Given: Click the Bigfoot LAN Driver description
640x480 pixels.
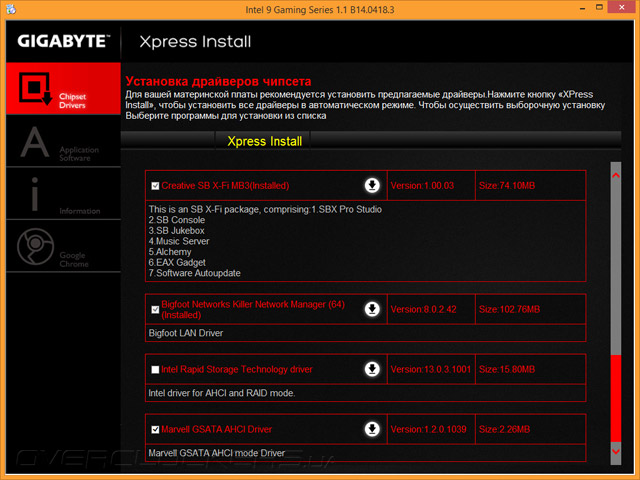Looking at the screenshot, I should coord(186,333).
